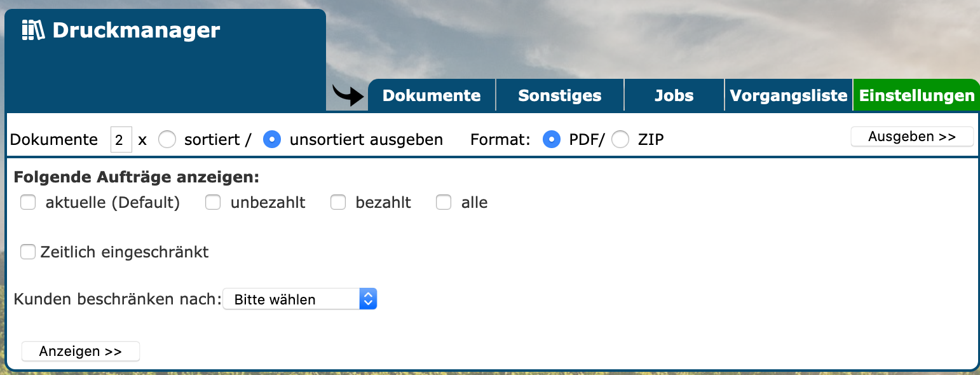
Task: Toggle the alle checkbox
Action: [x=444, y=203]
